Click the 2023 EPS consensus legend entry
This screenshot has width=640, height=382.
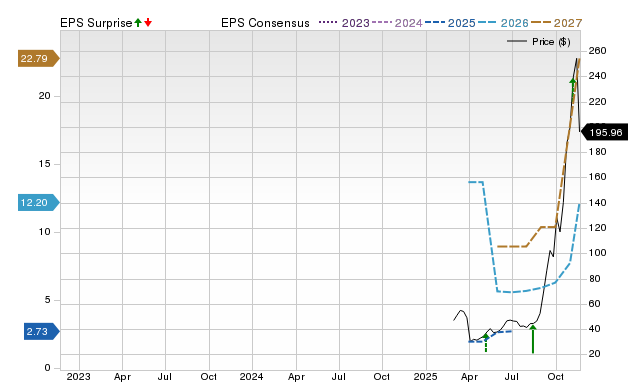(x=344, y=23)
